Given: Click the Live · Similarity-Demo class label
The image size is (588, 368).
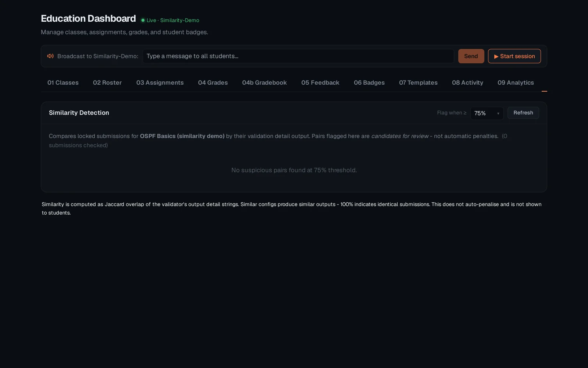Looking at the screenshot, I should click(x=173, y=20).
